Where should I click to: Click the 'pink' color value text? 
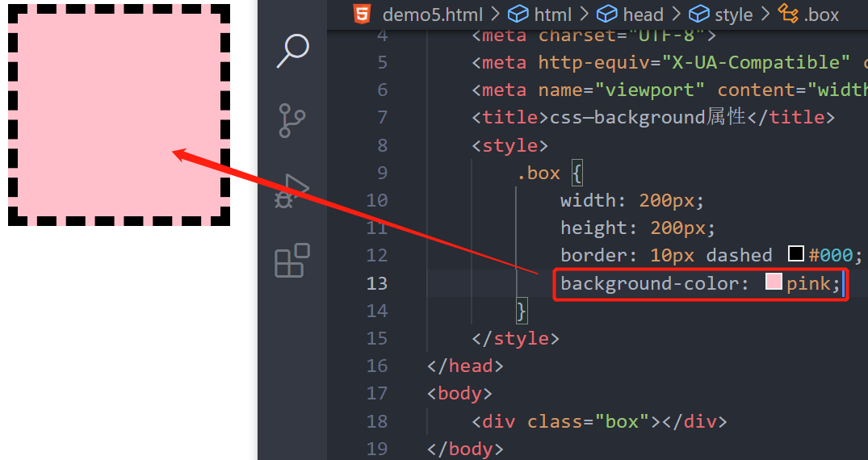(x=808, y=283)
